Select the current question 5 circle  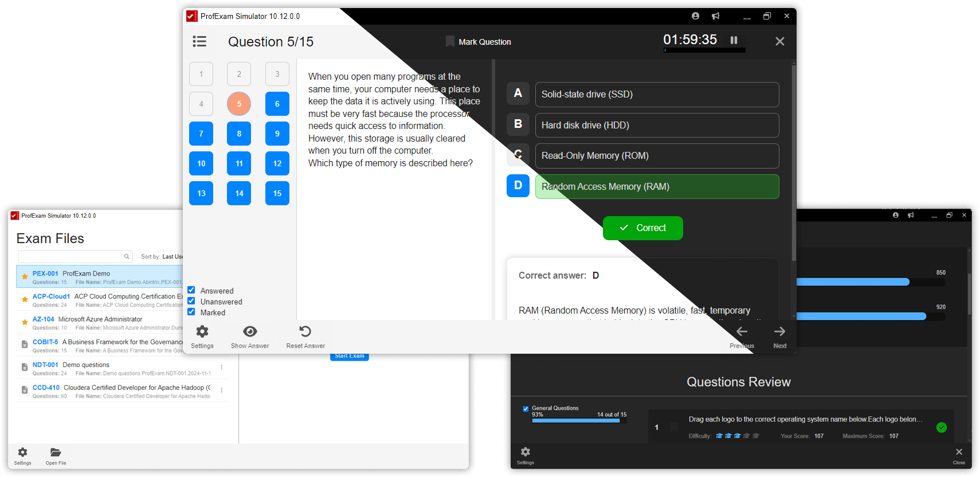pos(239,104)
